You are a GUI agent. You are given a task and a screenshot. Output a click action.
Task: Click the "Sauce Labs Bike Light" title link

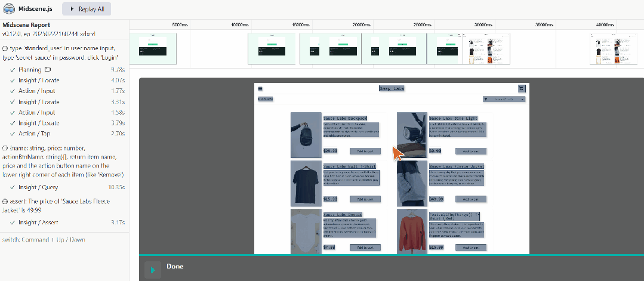pyautogui.click(x=454, y=118)
